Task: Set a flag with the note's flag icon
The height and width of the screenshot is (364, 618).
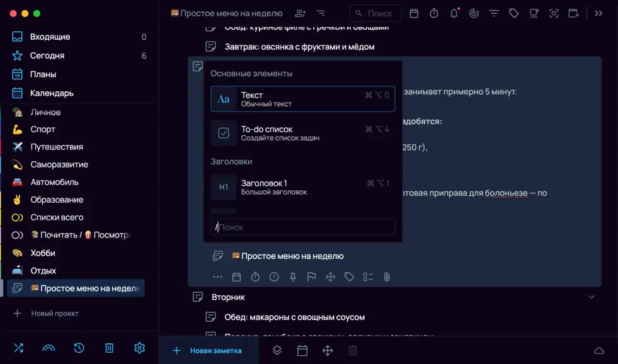Action: click(x=311, y=276)
